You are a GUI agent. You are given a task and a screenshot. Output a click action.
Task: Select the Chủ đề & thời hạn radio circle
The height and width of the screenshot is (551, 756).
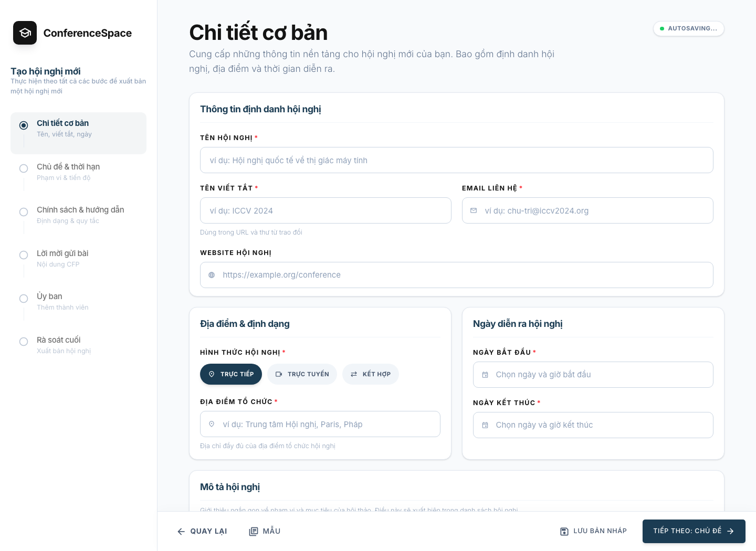(x=24, y=168)
